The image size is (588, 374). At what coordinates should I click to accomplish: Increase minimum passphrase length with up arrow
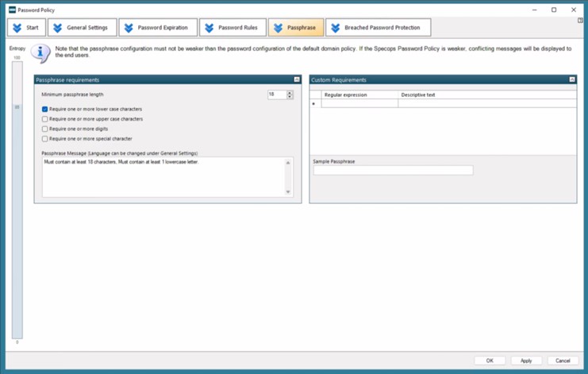pos(290,92)
